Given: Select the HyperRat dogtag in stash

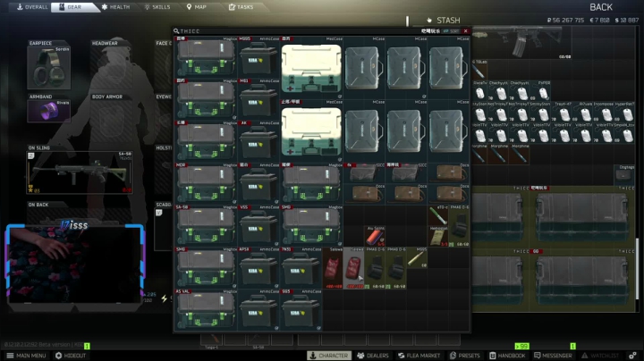Looking at the screenshot, I should (x=624, y=112).
